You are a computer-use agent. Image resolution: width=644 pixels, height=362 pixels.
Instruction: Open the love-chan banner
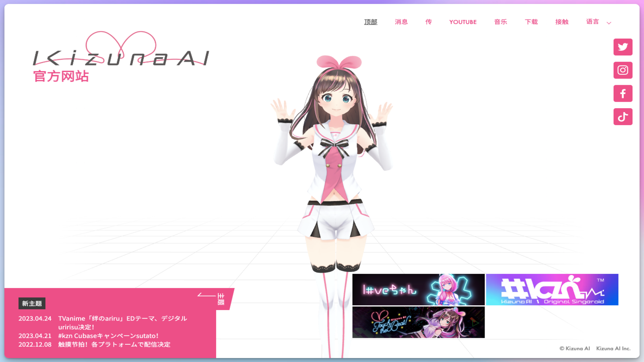click(418, 290)
